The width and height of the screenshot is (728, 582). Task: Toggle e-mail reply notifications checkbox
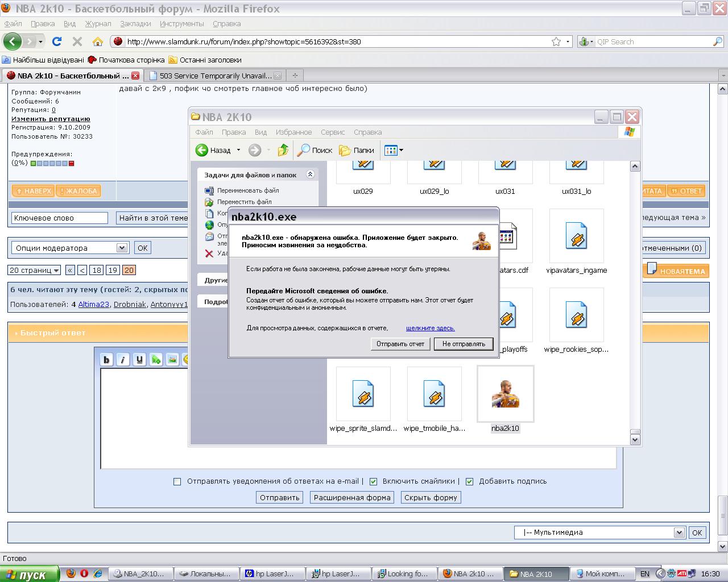point(177,481)
